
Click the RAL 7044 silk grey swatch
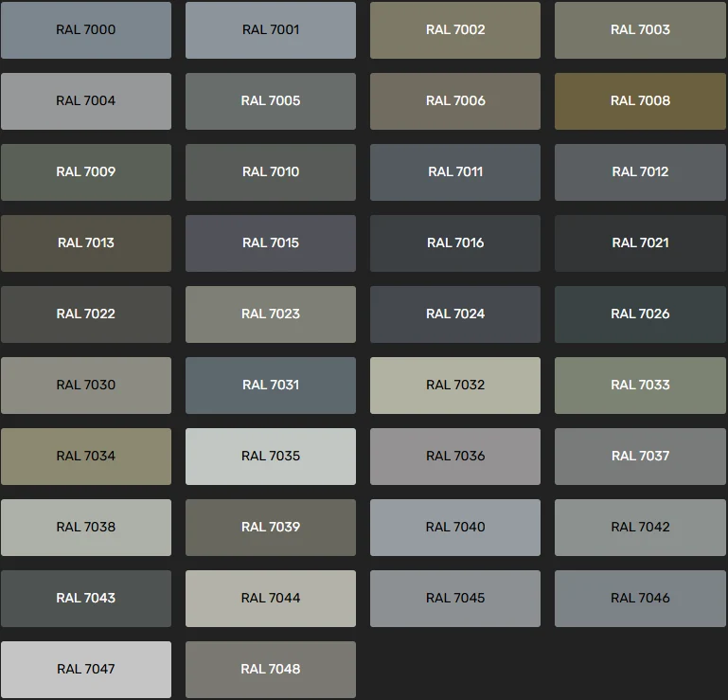click(x=271, y=599)
